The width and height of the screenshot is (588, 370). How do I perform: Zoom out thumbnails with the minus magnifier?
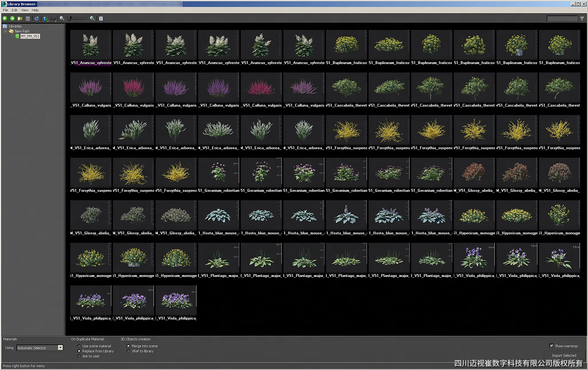[61, 19]
